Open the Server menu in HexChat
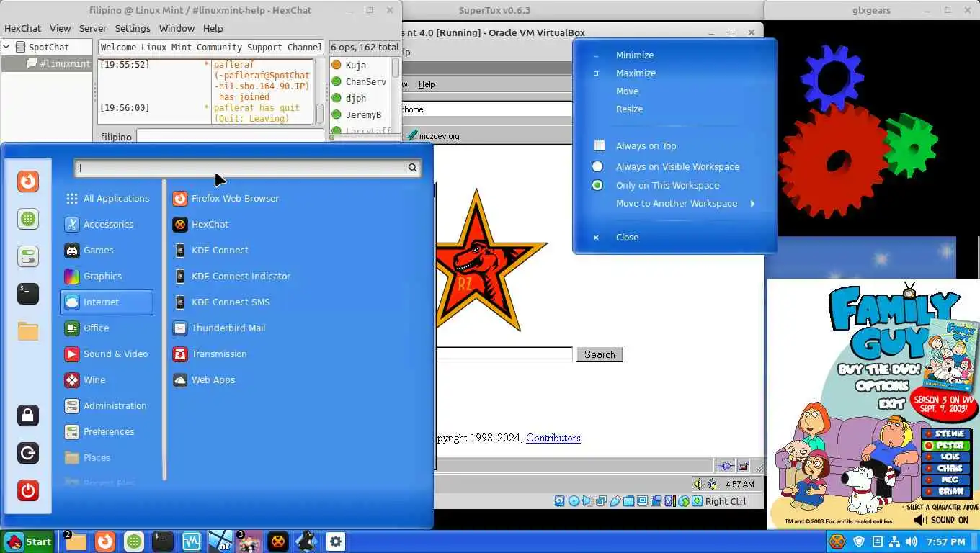This screenshot has height=553, width=980. 93,28
